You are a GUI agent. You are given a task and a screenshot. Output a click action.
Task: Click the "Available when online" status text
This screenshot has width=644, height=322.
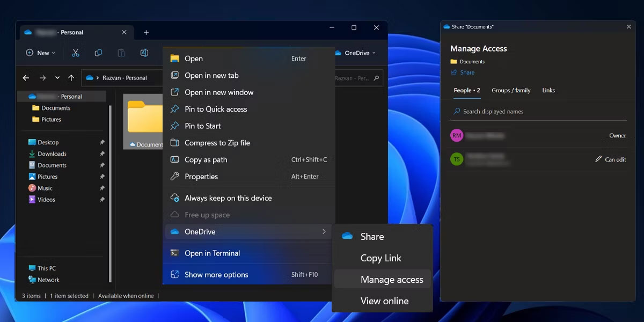coord(126,296)
